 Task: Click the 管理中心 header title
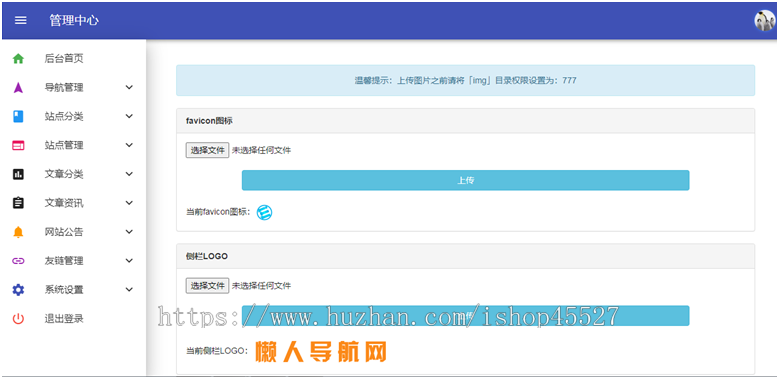74,20
